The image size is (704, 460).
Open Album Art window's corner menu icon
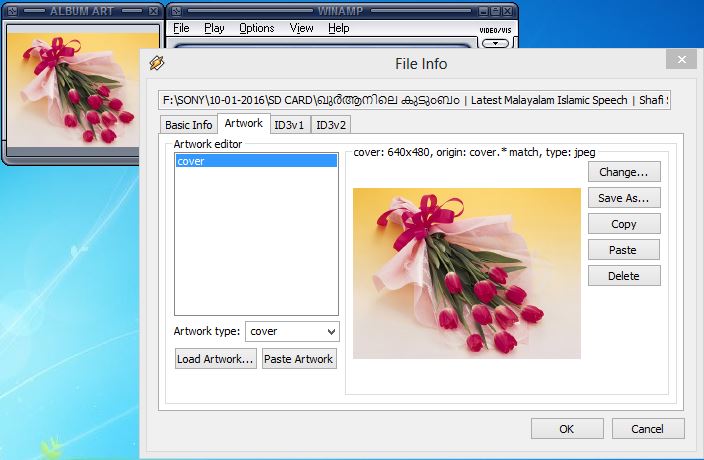12,11
